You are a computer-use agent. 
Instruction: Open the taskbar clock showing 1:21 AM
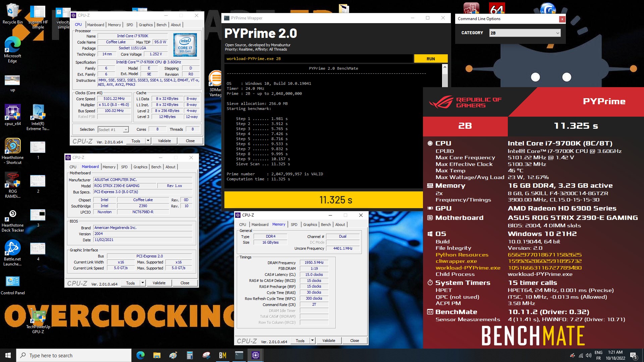point(615,355)
